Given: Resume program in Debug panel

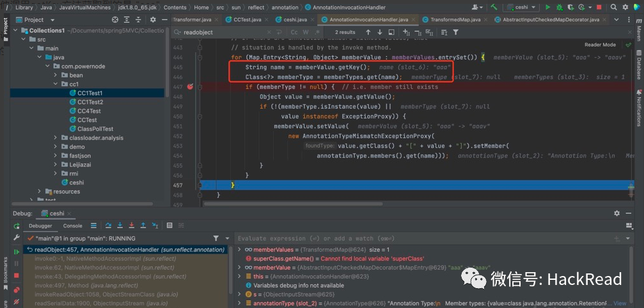Looking at the screenshot, I should pyautogui.click(x=17, y=251).
